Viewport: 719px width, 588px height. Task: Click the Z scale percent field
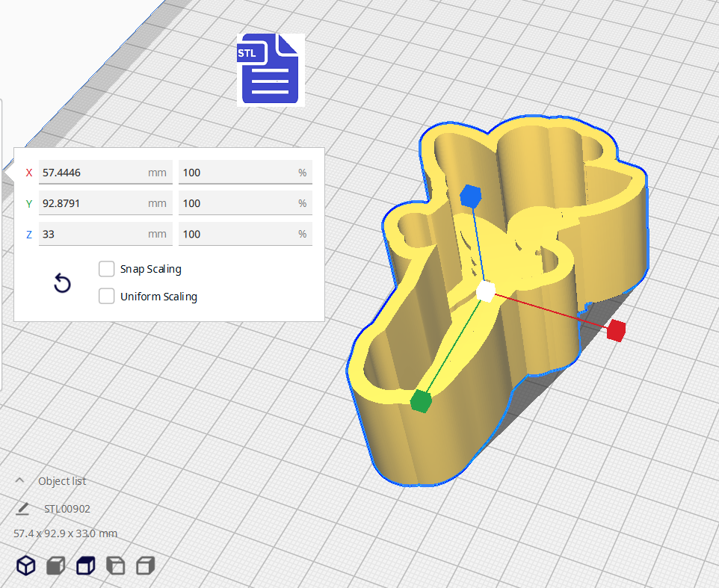tap(238, 234)
